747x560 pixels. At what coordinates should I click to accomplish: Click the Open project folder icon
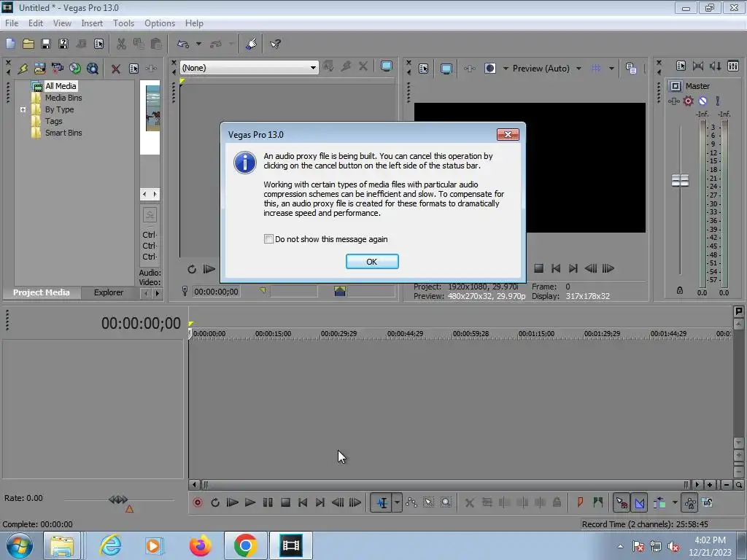tap(28, 44)
